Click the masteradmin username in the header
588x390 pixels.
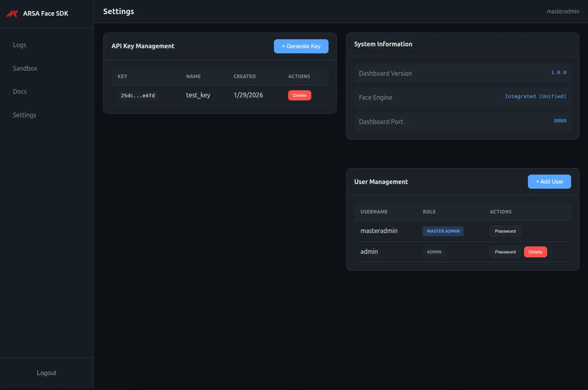coord(563,11)
